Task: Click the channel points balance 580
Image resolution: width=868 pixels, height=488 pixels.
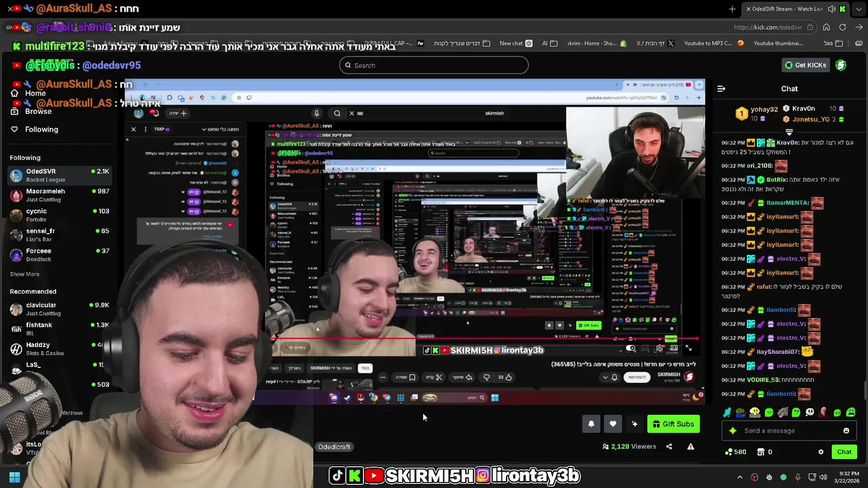Action: pos(736,452)
